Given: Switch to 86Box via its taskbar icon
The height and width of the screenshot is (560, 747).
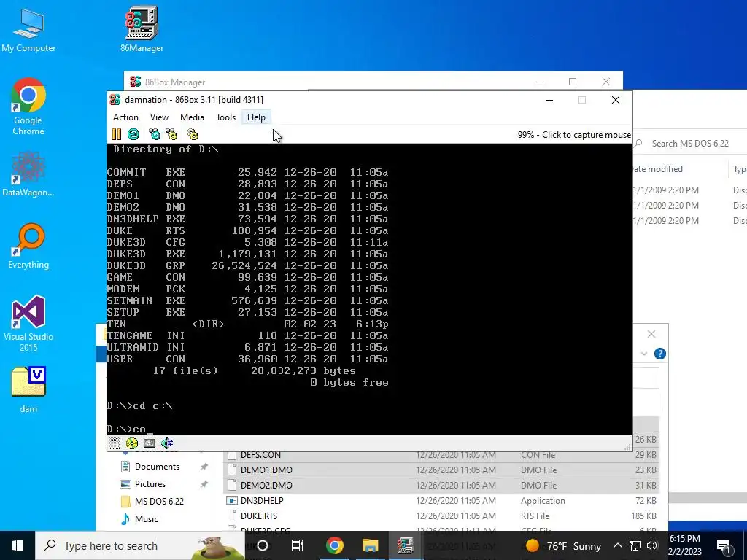Looking at the screenshot, I should tap(406, 545).
